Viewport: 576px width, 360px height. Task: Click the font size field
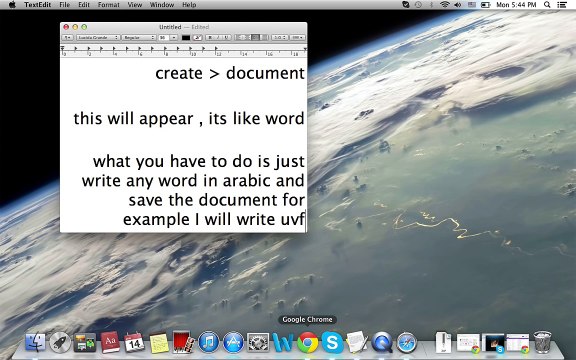(x=164, y=37)
